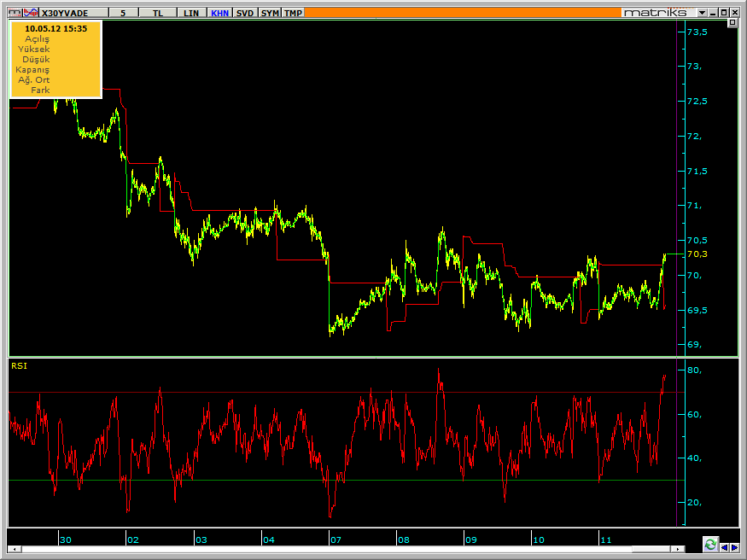The width and height of the screenshot is (747, 560).
Task: Click the Düşük label in info box
Action: [x=36, y=60]
